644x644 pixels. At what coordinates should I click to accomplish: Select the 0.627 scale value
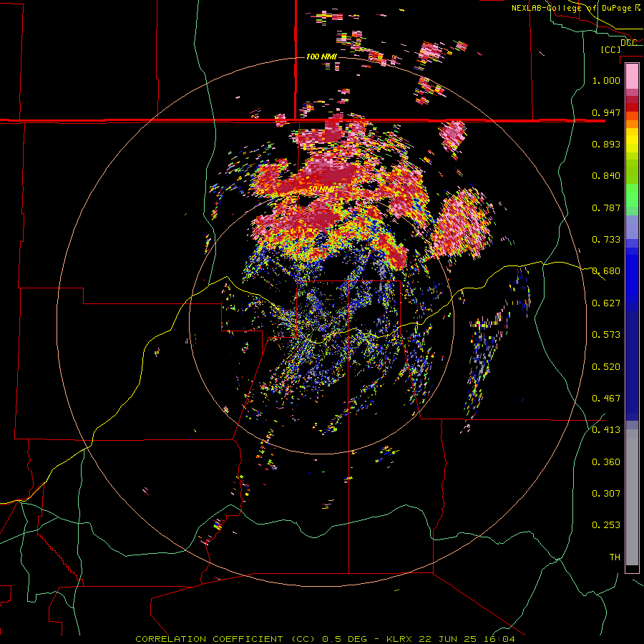[x=606, y=303]
